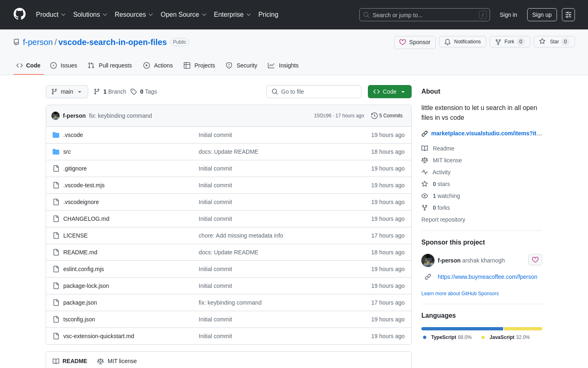Click the JavaScript yellow language bar segment

[523, 329]
